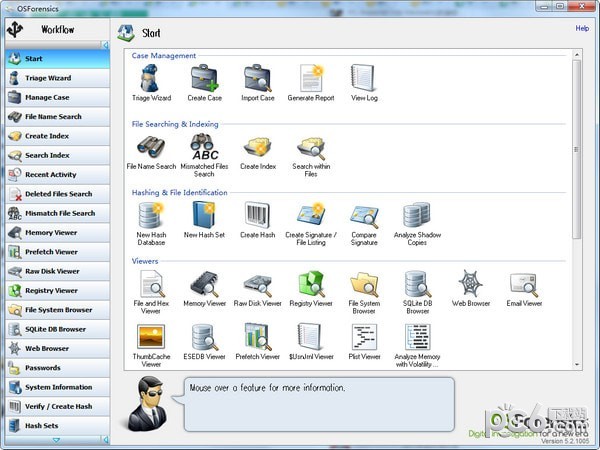Select Hash Sets in the sidebar
Screen dimensions: 600x450
58,426
